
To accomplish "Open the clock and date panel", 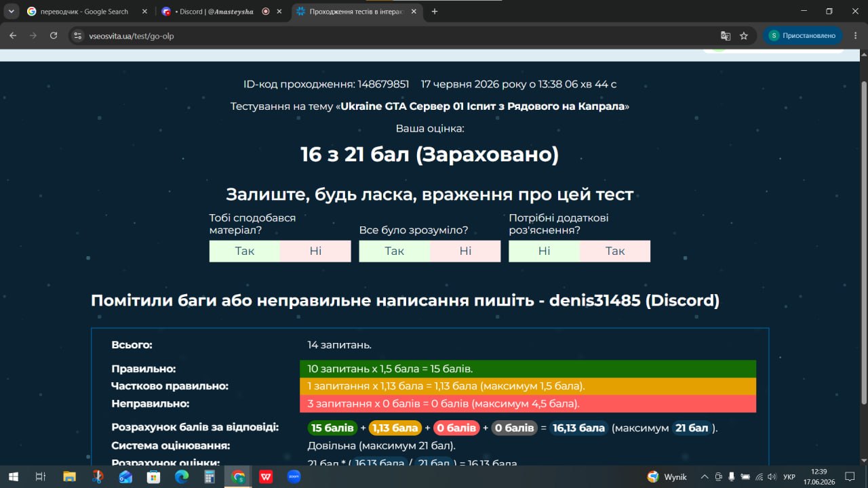I will tap(818, 476).
